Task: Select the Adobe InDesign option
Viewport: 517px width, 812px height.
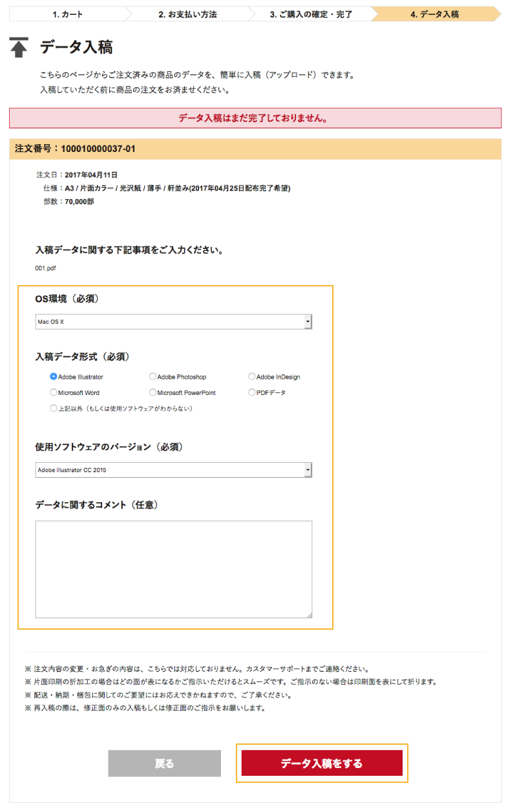Action: point(252,376)
